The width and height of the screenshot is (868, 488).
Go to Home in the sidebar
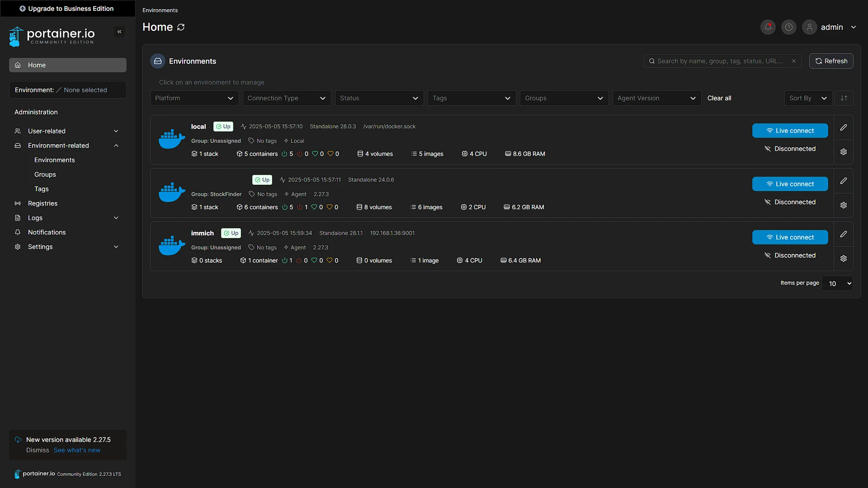67,65
